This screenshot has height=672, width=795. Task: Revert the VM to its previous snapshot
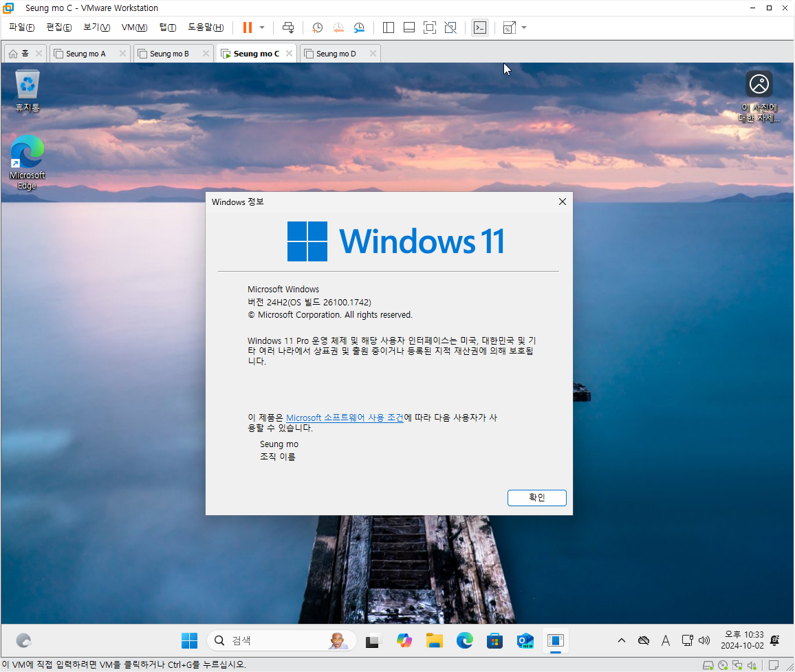click(x=338, y=28)
